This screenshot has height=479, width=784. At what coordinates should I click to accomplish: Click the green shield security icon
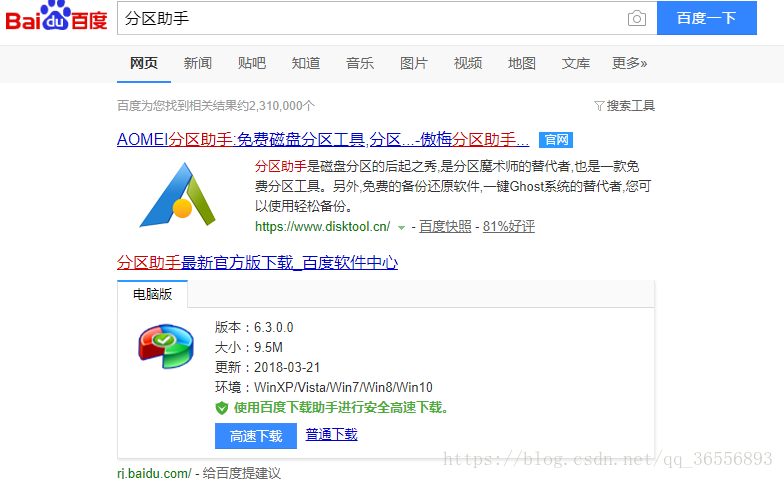(222, 408)
